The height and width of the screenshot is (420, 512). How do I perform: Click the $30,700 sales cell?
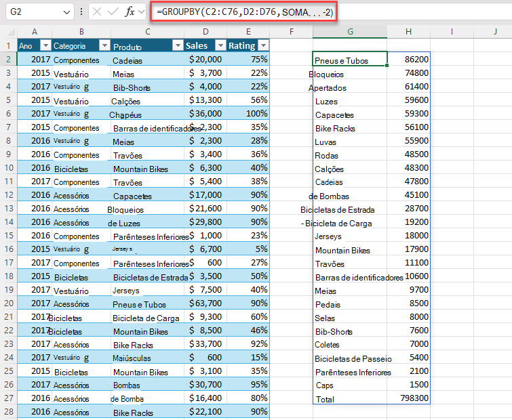(x=205, y=385)
